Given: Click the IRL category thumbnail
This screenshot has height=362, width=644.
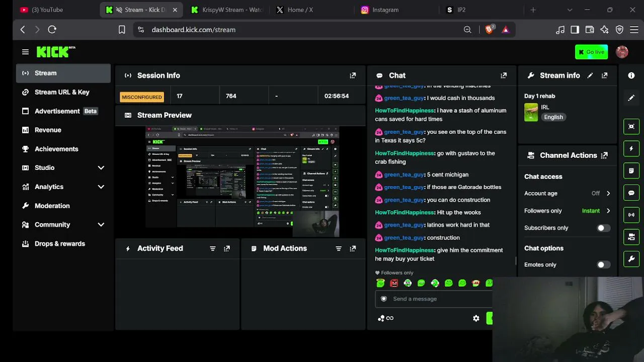Looking at the screenshot, I should click(x=531, y=113).
